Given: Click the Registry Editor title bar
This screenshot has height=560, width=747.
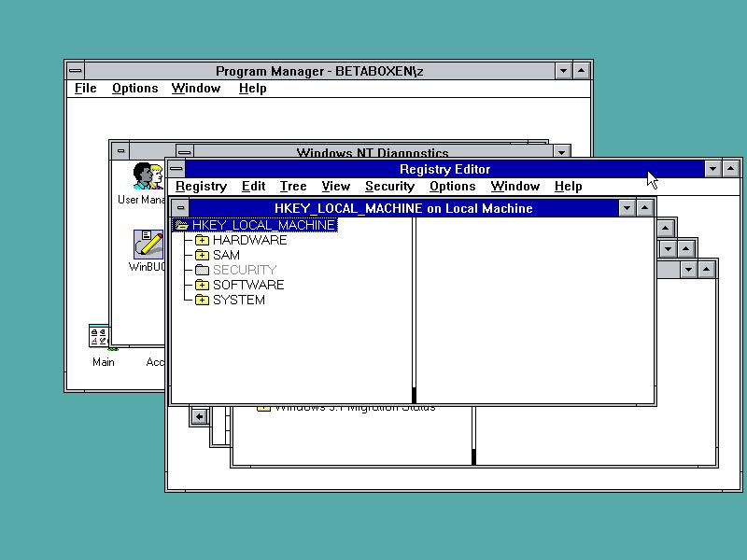Looking at the screenshot, I should point(444,169).
